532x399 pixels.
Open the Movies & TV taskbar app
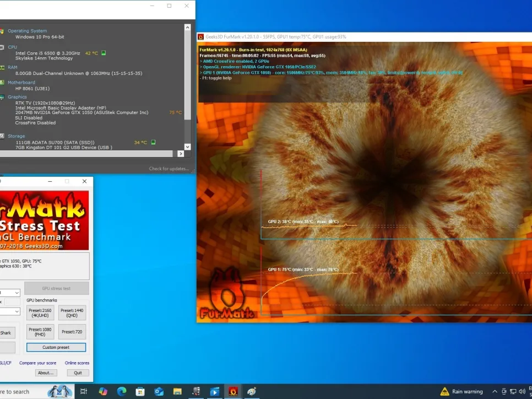pos(214,391)
